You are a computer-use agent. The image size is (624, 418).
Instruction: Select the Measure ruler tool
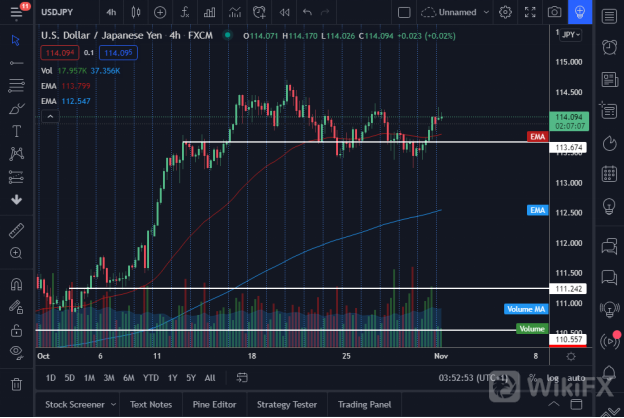pos(16,230)
